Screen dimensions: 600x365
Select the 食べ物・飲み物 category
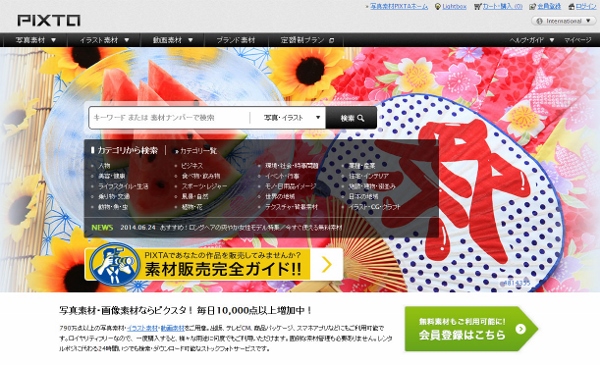(x=201, y=176)
